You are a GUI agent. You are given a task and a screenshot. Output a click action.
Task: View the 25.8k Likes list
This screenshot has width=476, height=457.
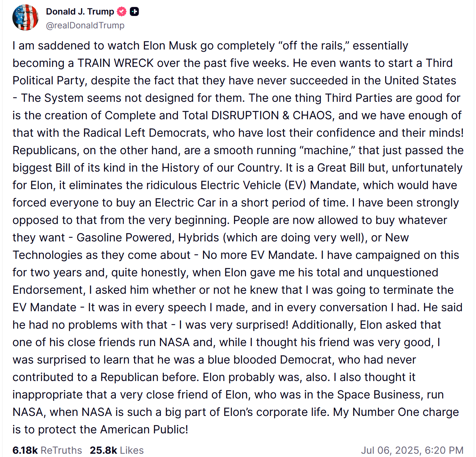tap(117, 450)
